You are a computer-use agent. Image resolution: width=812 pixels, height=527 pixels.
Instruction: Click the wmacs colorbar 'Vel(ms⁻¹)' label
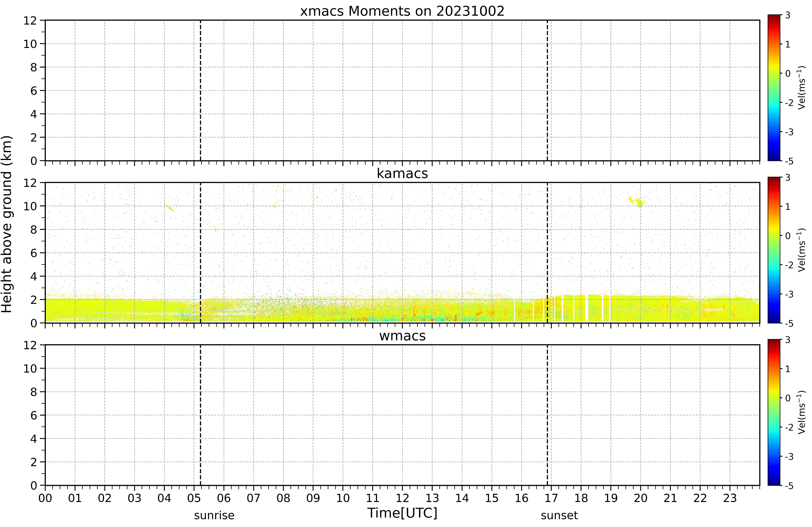click(801, 412)
